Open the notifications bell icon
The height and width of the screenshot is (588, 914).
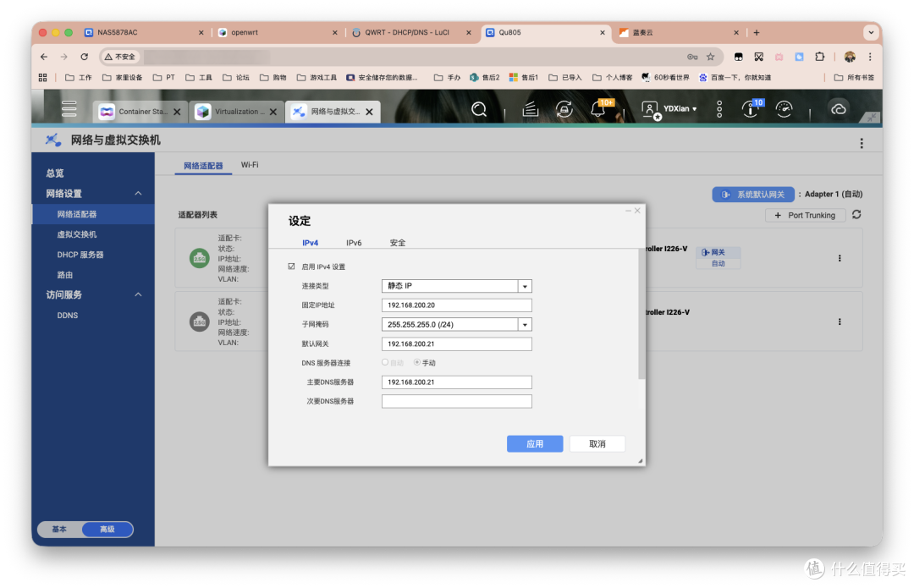tap(598, 109)
